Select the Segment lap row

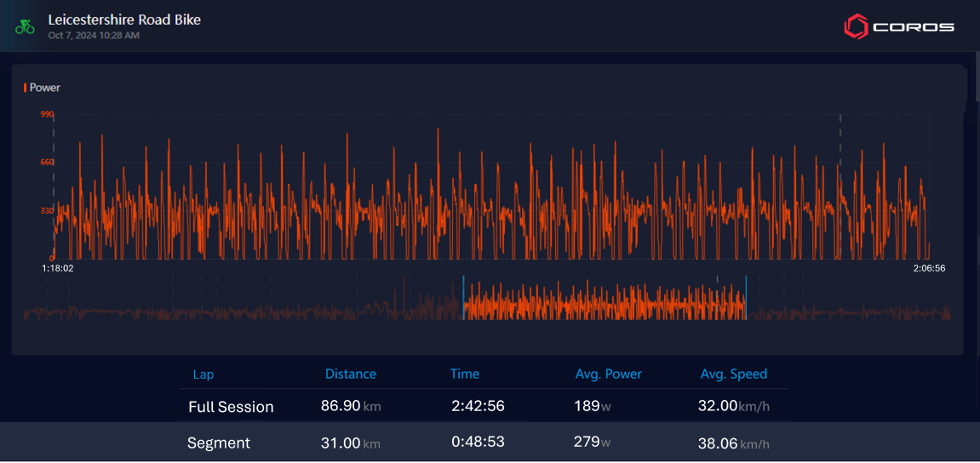click(219, 443)
